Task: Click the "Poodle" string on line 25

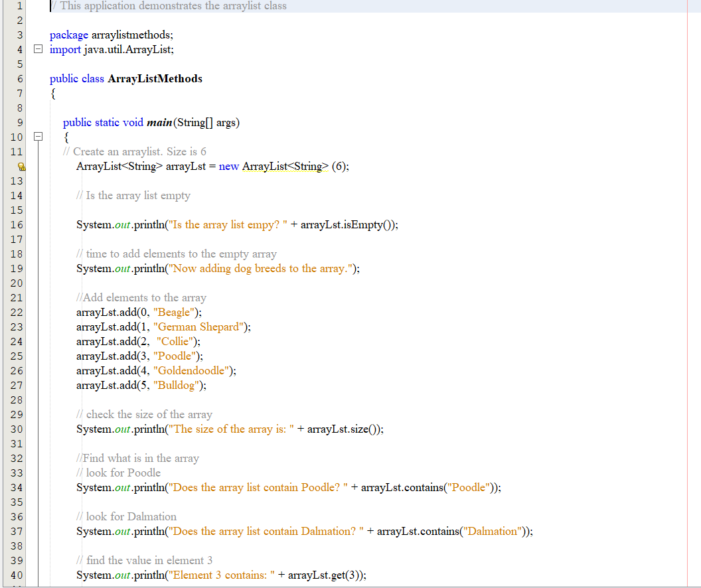Action: pos(175,356)
